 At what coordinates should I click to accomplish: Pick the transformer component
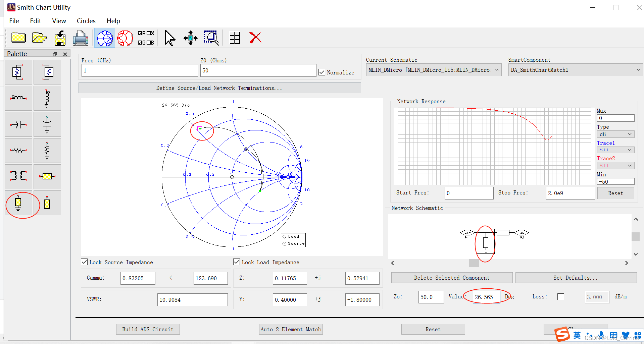[18, 176]
